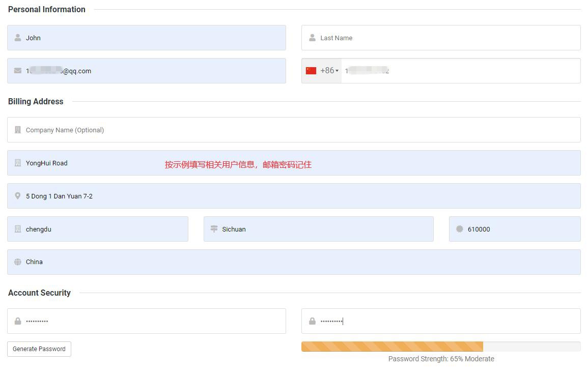
Task: Click the globe icon next to China
Action: (17, 262)
